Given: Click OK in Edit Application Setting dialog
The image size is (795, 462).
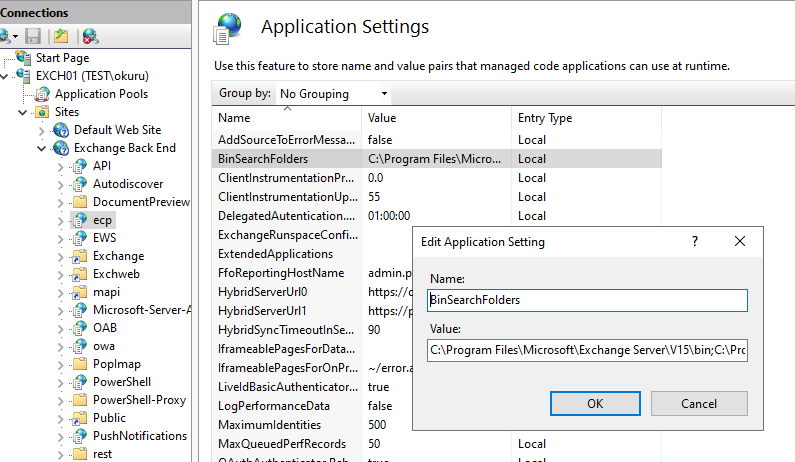Looking at the screenshot, I should [595, 404].
